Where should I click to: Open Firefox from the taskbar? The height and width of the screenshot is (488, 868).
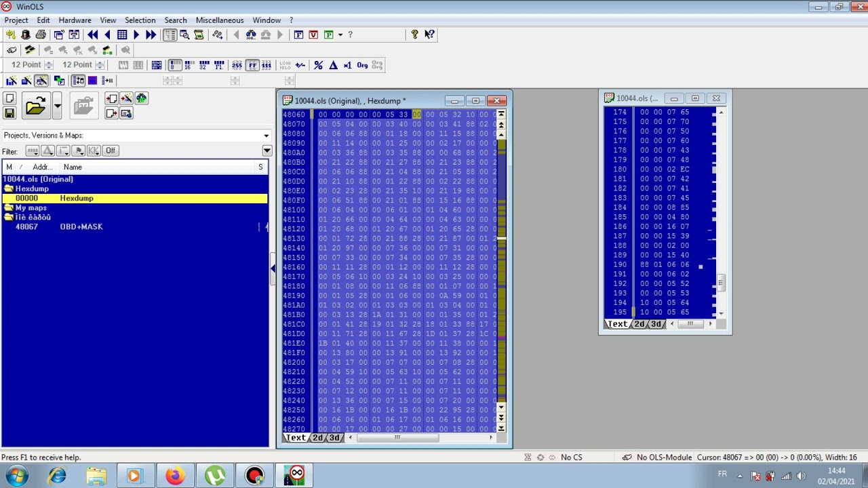click(x=175, y=476)
